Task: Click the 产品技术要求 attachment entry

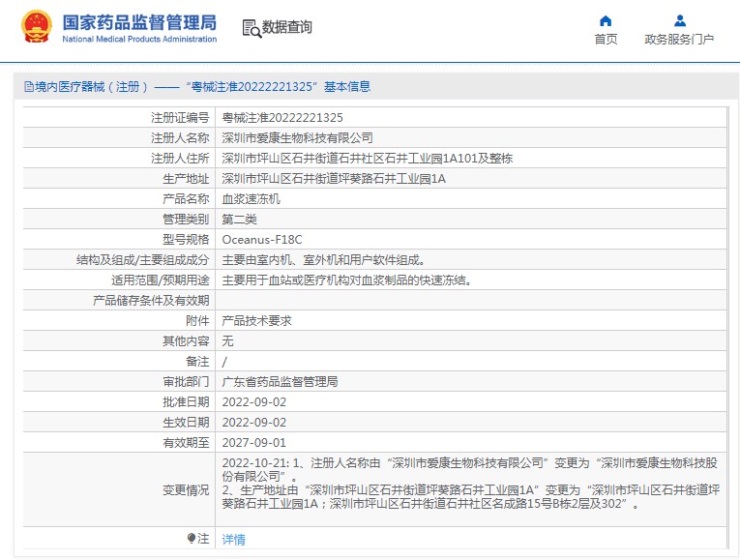Action: pyautogui.click(x=256, y=320)
